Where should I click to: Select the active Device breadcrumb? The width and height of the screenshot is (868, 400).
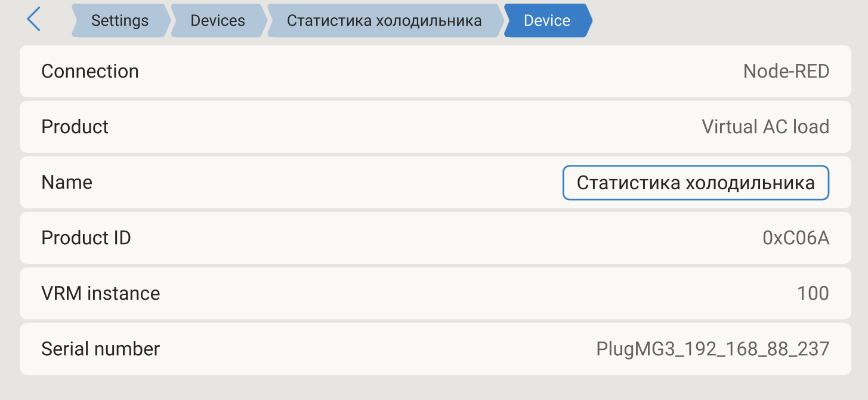pos(547,20)
